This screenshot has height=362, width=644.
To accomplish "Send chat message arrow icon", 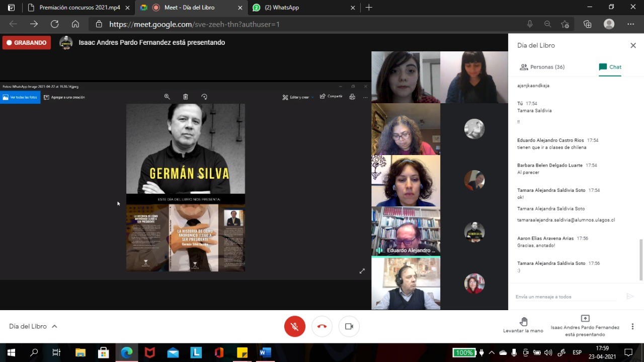I will 630,297.
